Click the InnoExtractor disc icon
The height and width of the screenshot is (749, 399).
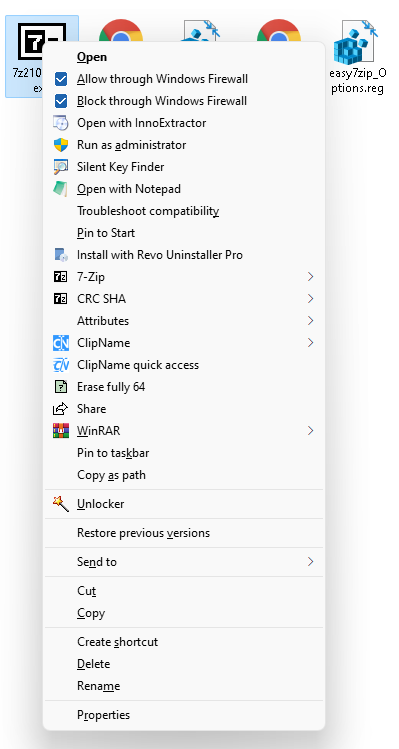tap(61, 123)
